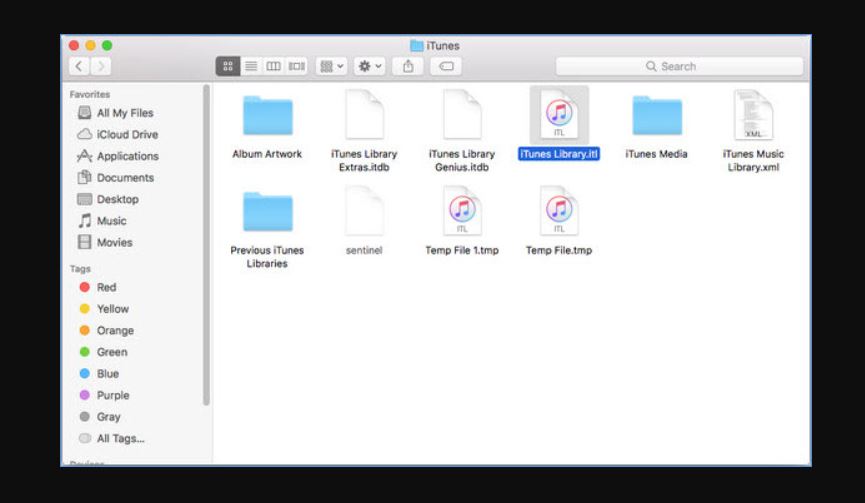Screen dimensions: 865x503
Task: Select the Temp File.tmp icon
Action: [x=559, y=211]
